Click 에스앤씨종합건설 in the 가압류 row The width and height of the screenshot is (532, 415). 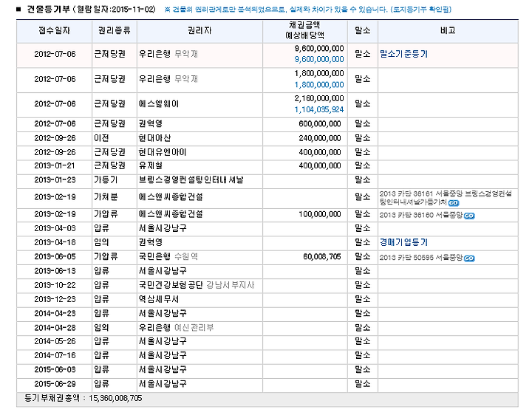coord(171,214)
